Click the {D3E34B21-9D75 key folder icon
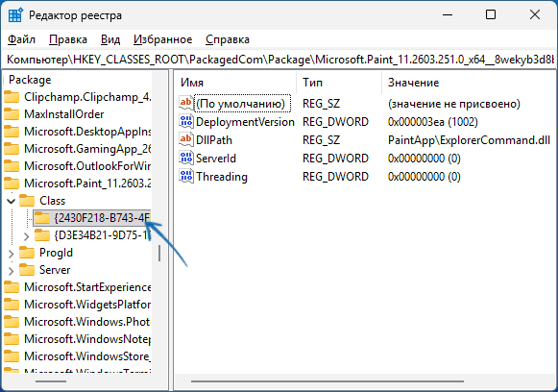This screenshot has height=392, width=558. pyautogui.click(x=42, y=235)
